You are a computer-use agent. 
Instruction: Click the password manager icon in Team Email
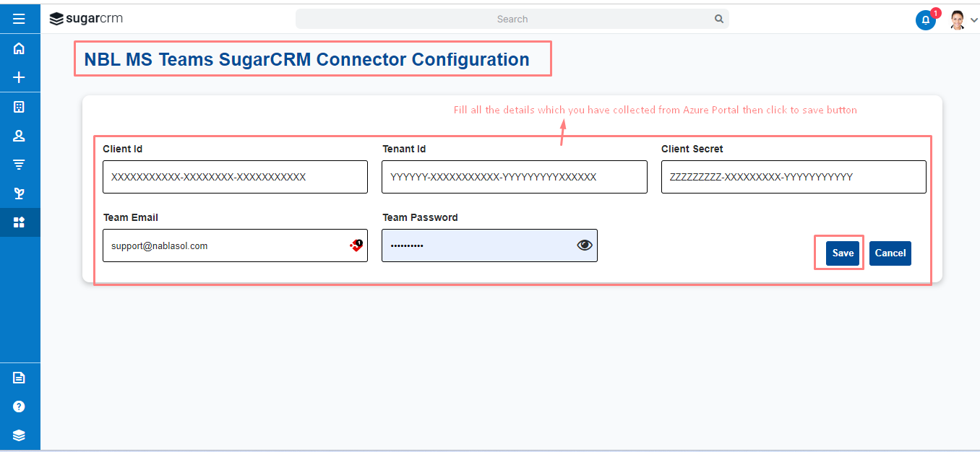point(356,245)
